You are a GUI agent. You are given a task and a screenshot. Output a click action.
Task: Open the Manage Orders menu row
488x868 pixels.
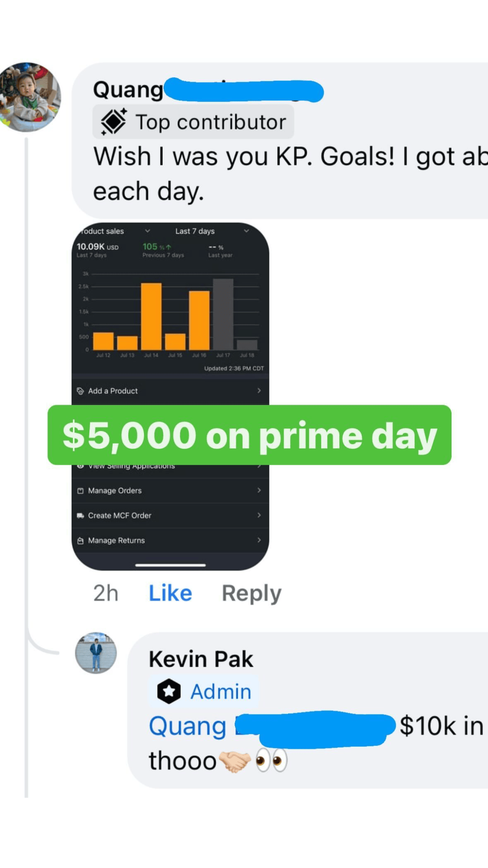pyautogui.click(x=169, y=491)
